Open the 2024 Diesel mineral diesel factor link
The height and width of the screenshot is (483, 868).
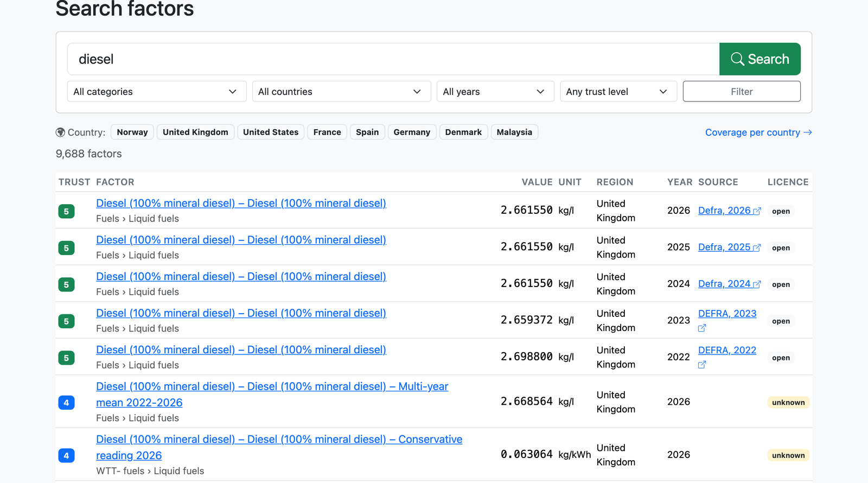pos(241,276)
